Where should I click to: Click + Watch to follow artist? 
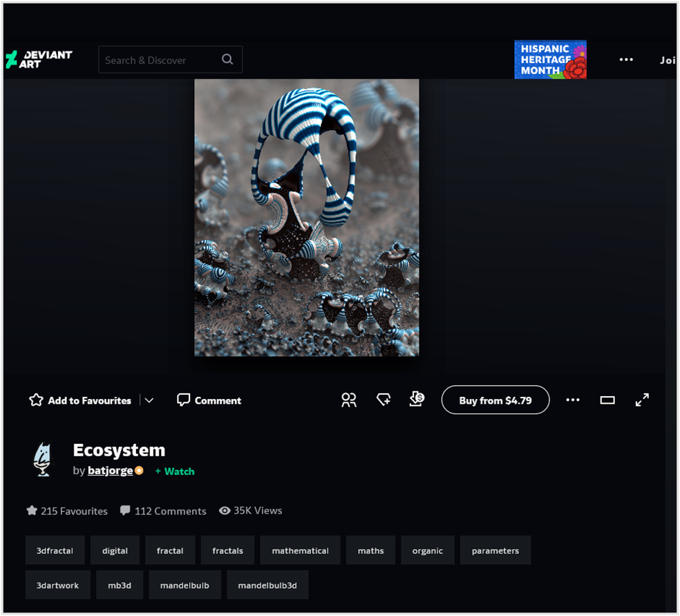click(x=175, y=471)
